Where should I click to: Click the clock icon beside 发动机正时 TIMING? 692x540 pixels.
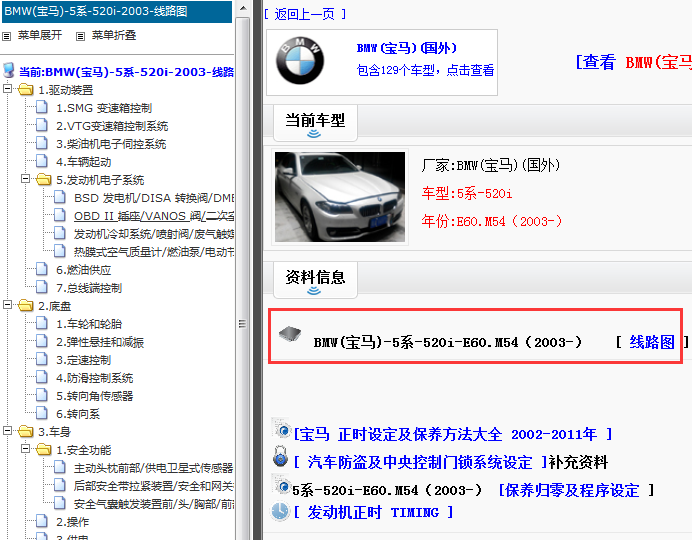coord(280,511)
